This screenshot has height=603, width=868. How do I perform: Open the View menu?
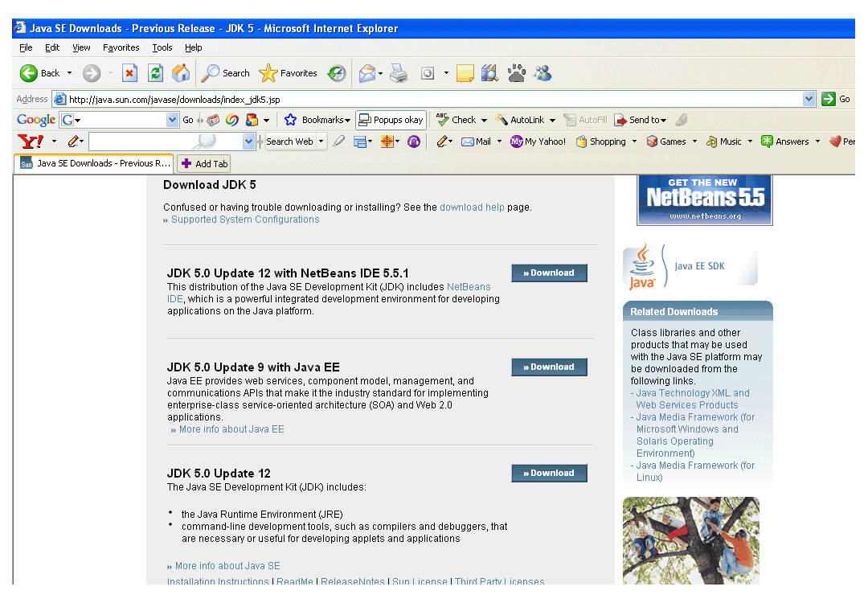click(81, 47)
